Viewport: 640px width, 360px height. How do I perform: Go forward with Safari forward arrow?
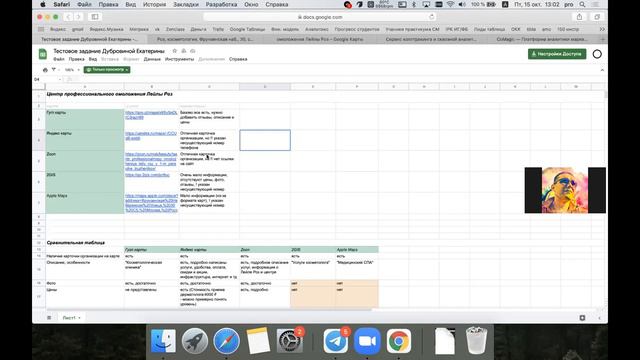[78, 17]
